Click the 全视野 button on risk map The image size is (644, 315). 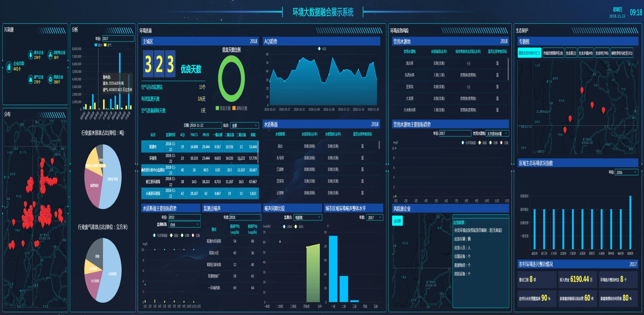397,221
